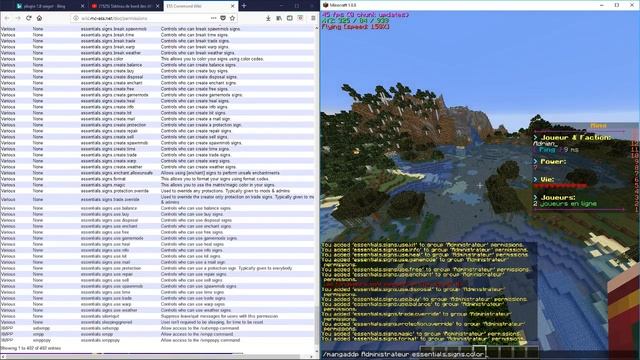Select 'essentials.signs.protection.override' cell
640x360 pixels.
pyautogui.click(x=115, y=191)
